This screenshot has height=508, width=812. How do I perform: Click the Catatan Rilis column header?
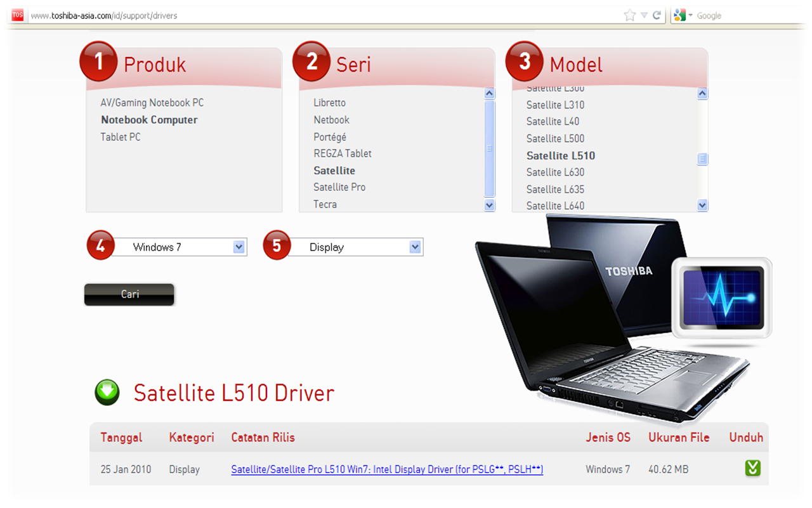[263, 438]
